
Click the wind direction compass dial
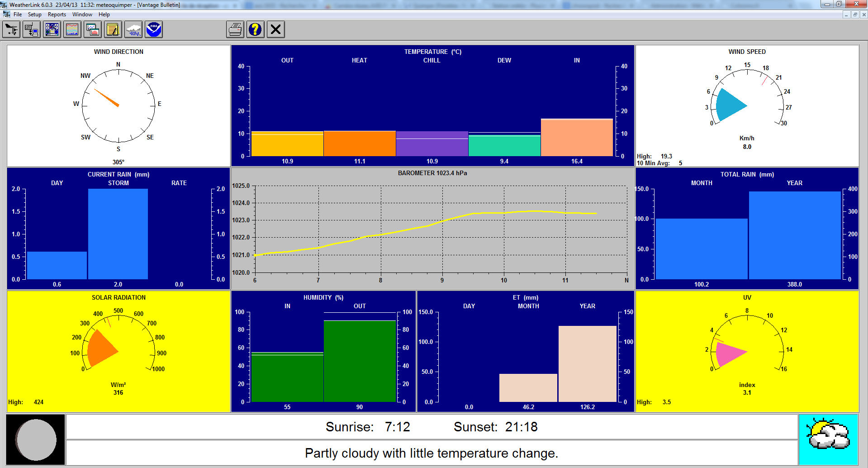(119, 106)
